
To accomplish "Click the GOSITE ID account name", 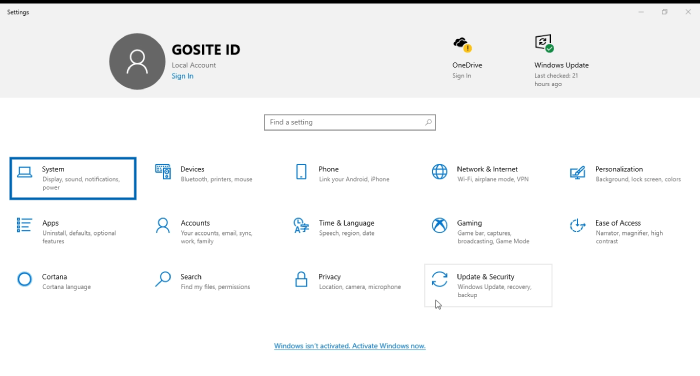I will 206,50.
